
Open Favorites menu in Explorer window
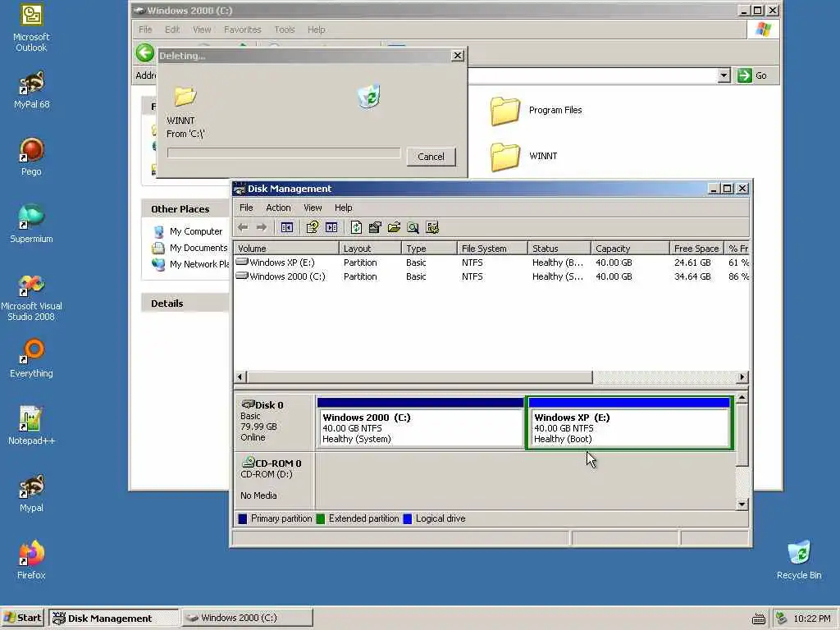click(x=242, y=30)
